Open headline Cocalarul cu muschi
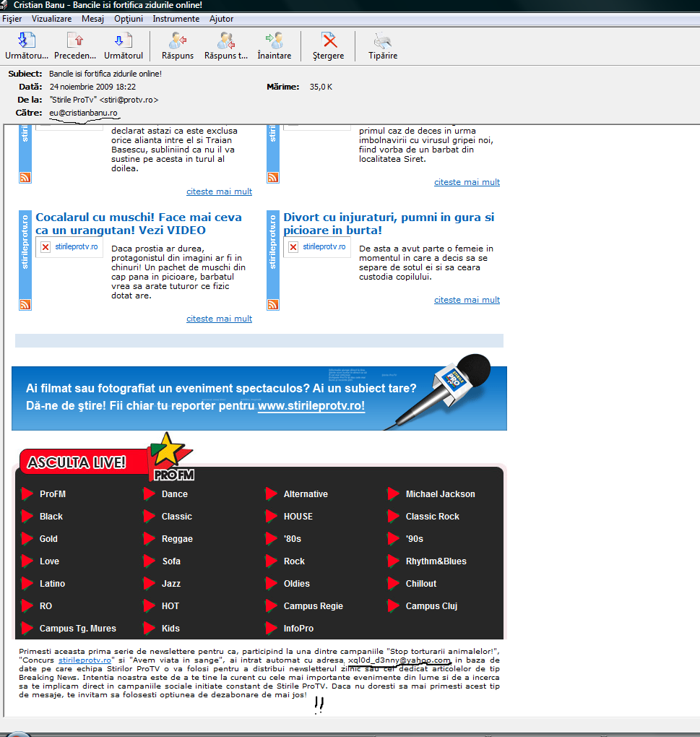Image resolution: width=700 pixels, height=737 pixels. [x=139, y=224]
